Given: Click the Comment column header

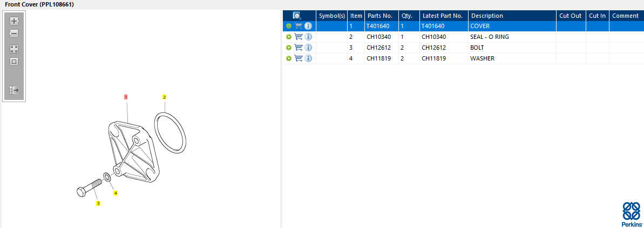Looking at the screenshot, I should point(626,16).
